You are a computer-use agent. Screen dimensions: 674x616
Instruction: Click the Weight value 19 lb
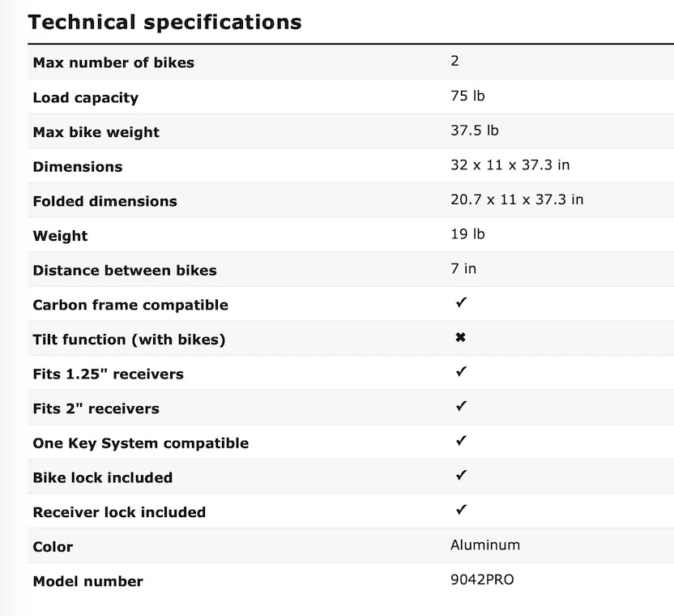point(467,234)
